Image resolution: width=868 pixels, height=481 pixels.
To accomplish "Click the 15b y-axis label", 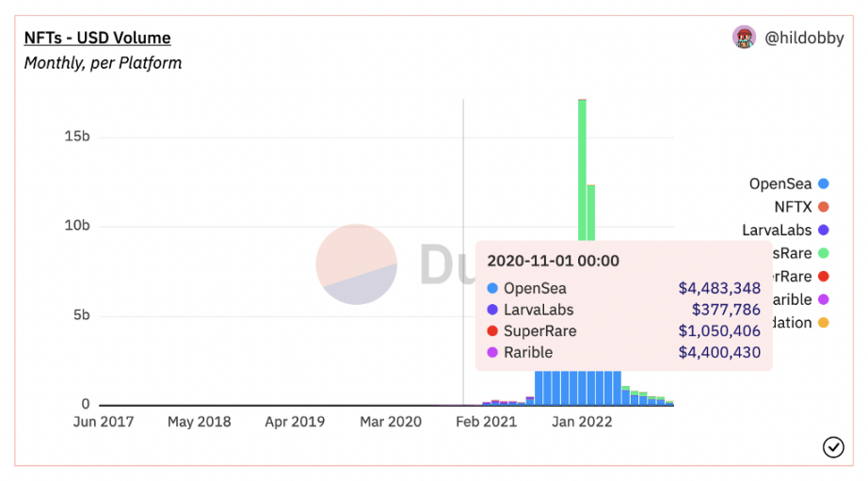I will click(x=77, y=136).
